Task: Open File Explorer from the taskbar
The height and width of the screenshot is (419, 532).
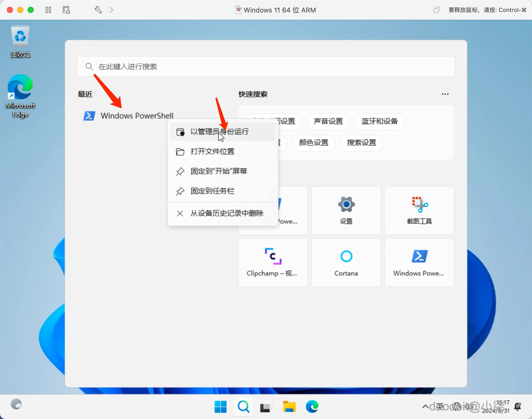Action: coord(289,407)
